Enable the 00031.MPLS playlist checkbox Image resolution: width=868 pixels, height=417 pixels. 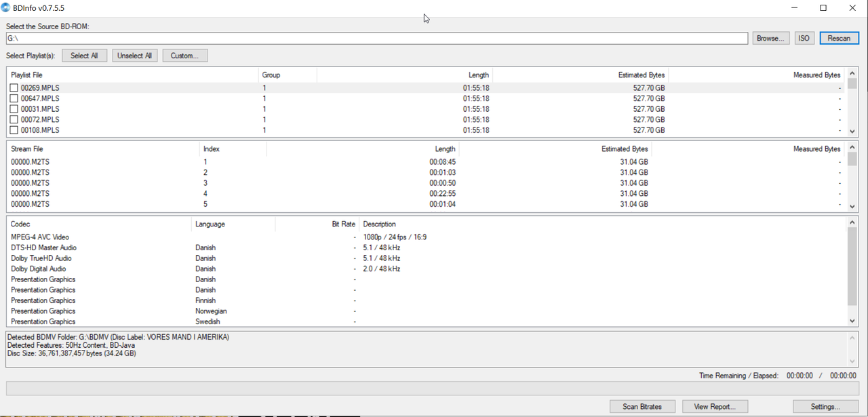coord(14,109)
